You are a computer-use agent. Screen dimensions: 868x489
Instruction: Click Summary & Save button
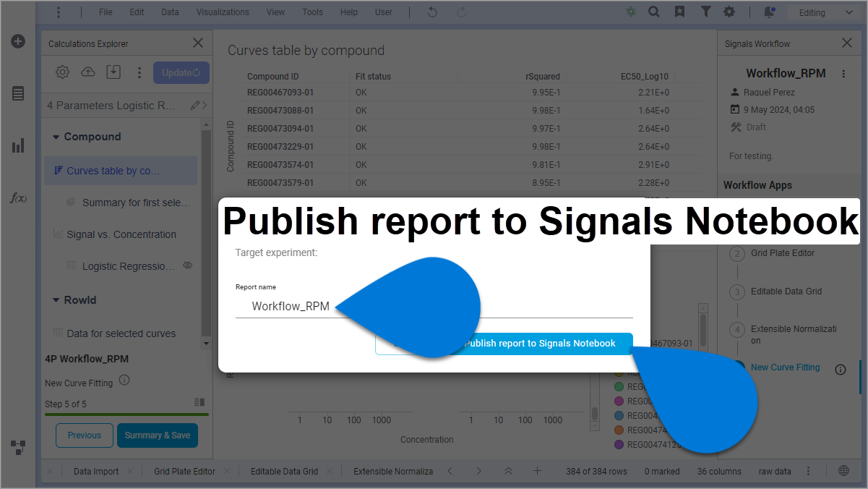[158, 435]
